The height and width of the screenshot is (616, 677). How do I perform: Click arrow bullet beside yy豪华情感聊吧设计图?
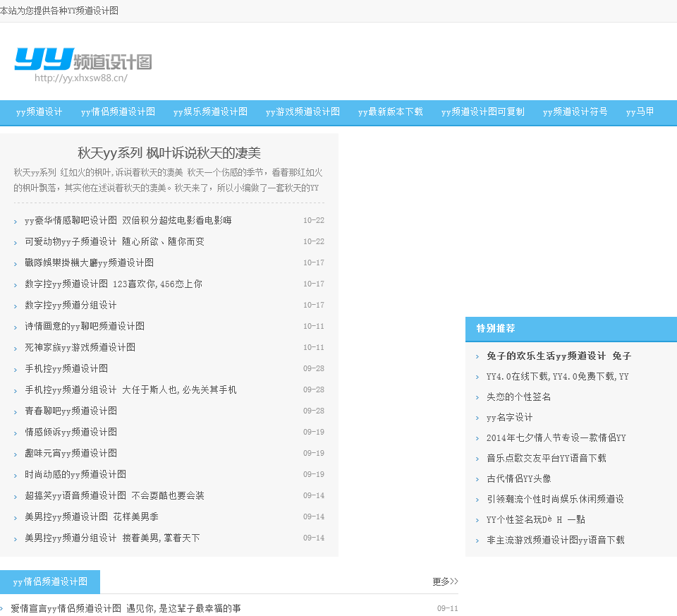(16, 222)
